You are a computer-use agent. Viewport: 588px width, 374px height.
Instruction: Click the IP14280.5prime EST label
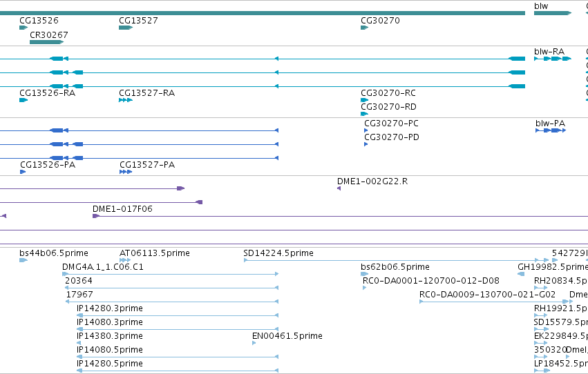tap(109, 364)
